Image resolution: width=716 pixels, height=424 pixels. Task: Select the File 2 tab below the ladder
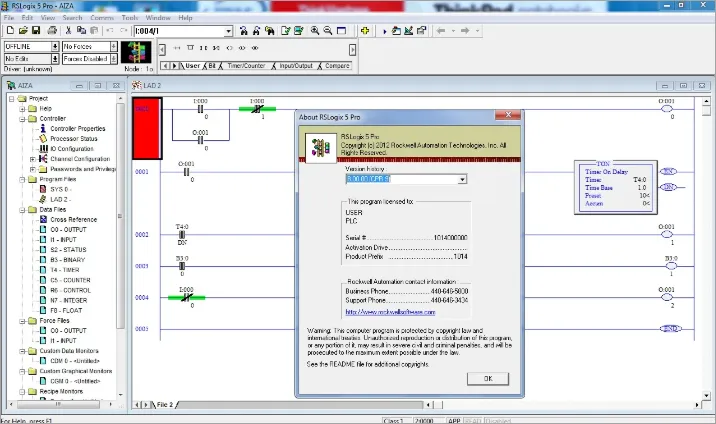click(x=165, y=405)
